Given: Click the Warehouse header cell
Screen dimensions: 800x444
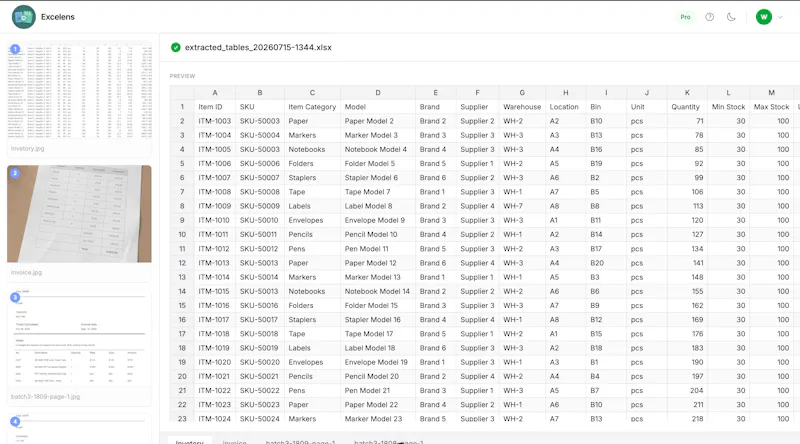Looking at the screenshot, I should pos(522,107).
